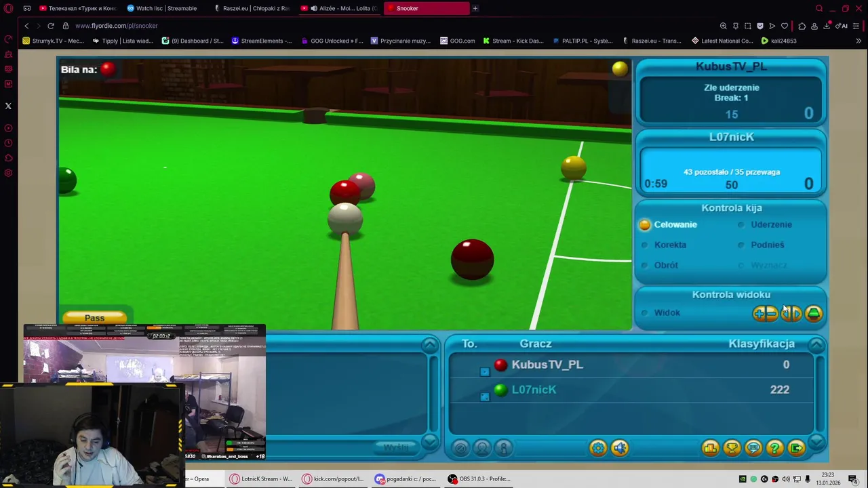Open Opera snapshot tool icon
The image size is (868, 488).
(748, 26)
